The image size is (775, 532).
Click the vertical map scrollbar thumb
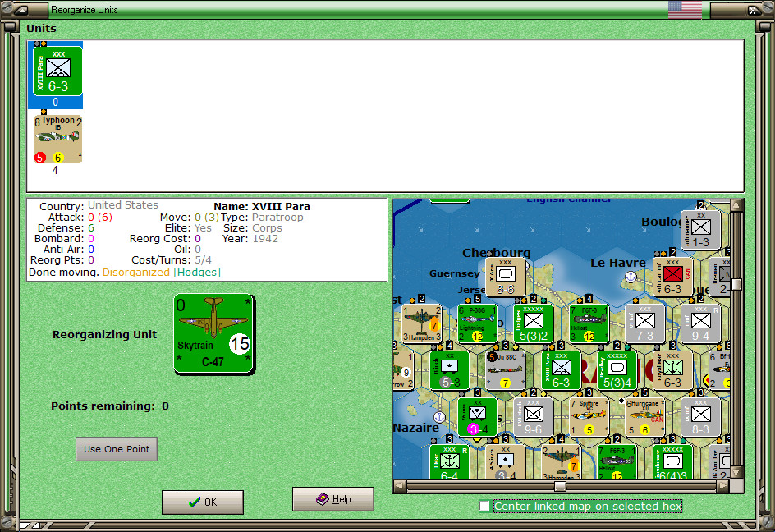736,284
